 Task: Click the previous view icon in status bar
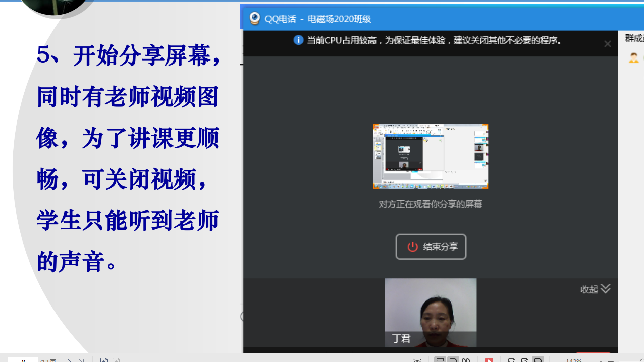103,360
